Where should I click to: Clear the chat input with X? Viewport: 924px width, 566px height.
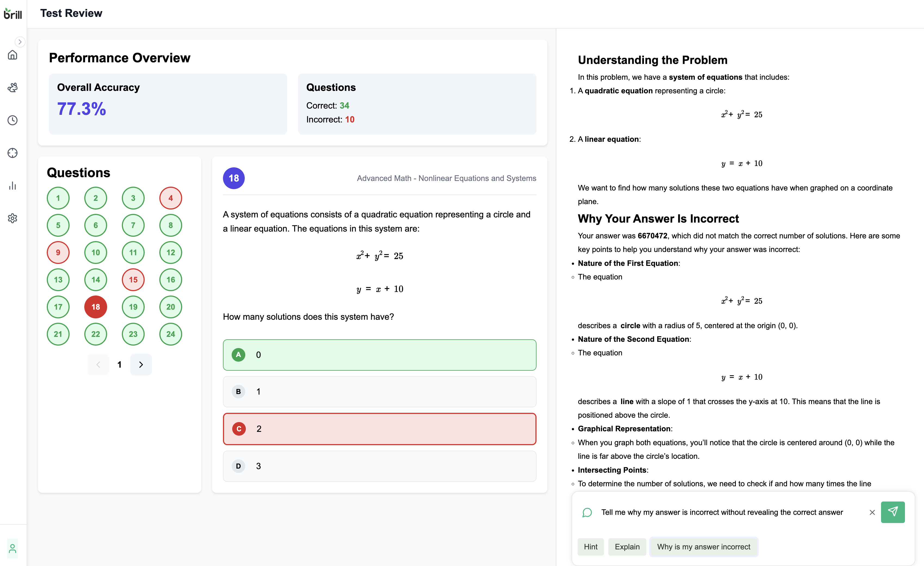872,512
